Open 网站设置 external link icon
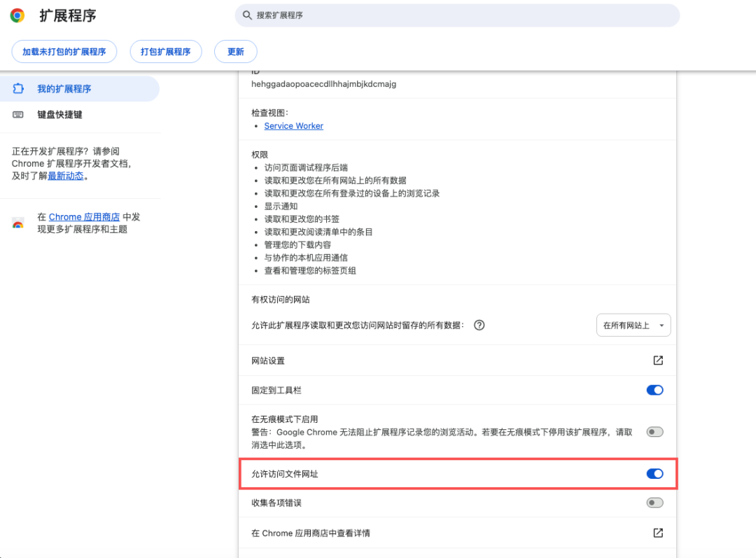This screenshot has height=558, width=756. click(x=658, y=361)
